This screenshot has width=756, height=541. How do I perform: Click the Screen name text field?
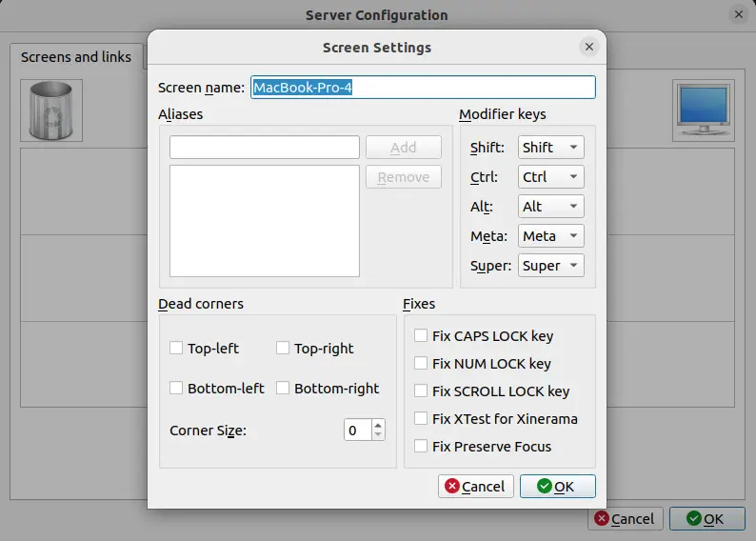(423, 88)
